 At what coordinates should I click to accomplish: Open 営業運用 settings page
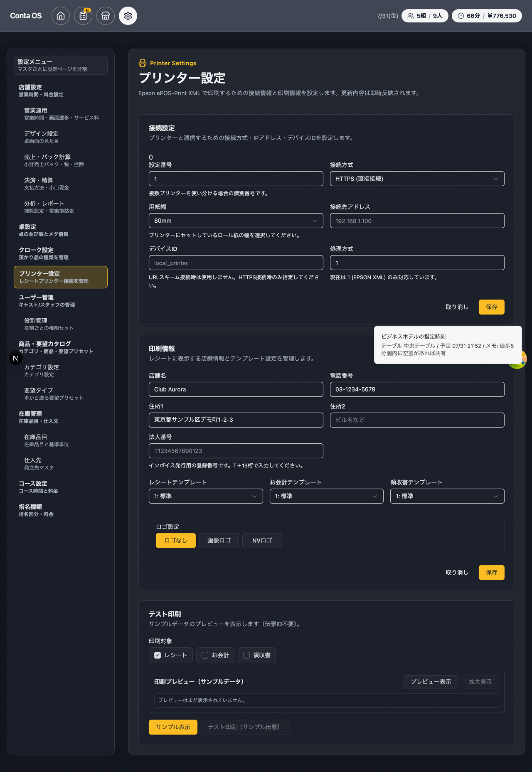coord(63,114)
